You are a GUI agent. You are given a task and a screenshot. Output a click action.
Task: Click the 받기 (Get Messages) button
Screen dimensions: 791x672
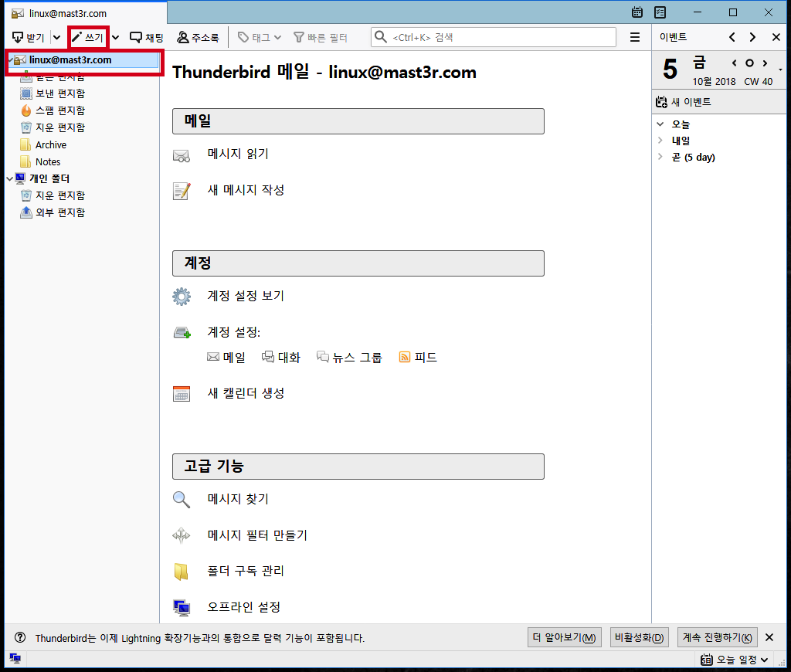coord(29,37)
